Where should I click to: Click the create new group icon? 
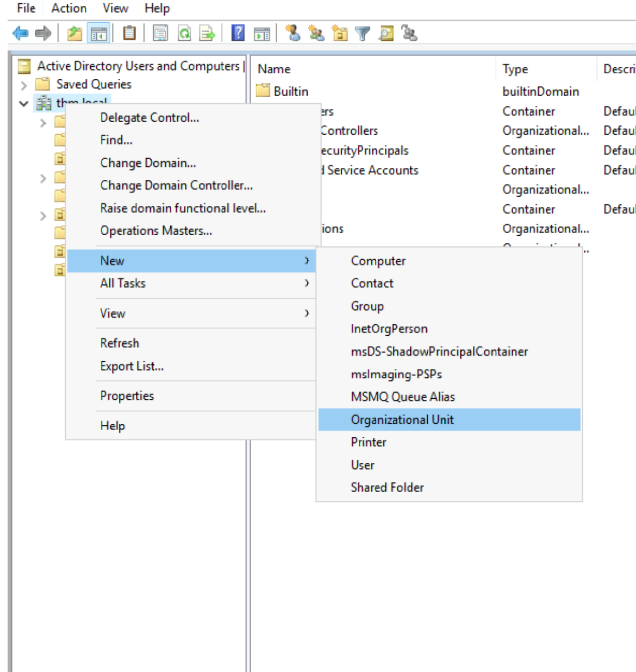tap(316, 33)
